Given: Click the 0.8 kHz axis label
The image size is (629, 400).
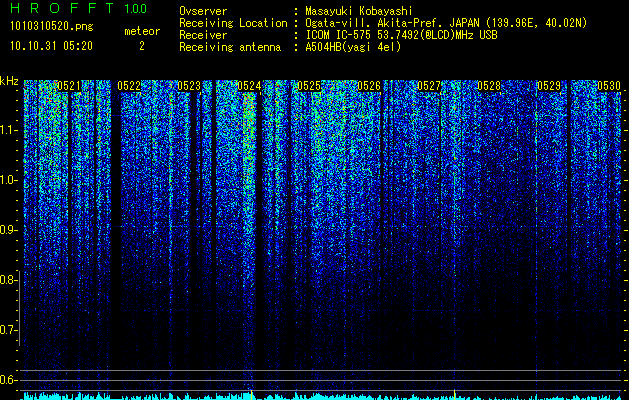Looking at the screenshot, I should click(7, 280).
